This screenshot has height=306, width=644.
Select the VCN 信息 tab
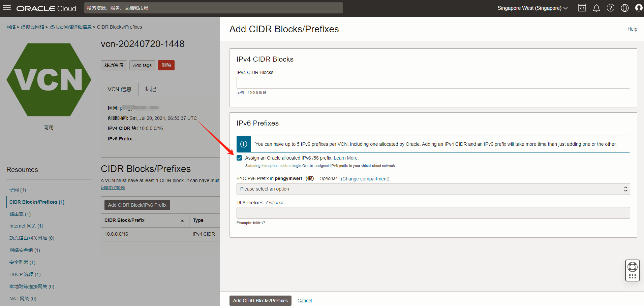pos(120,89)
